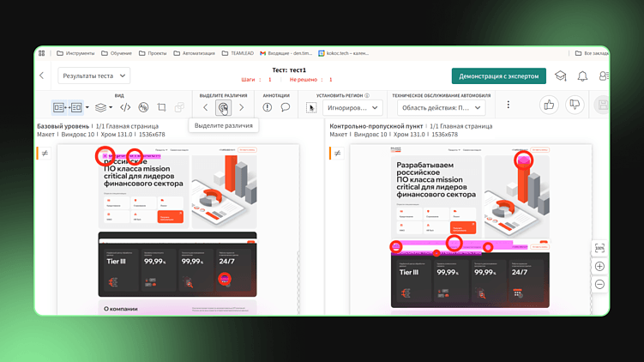Click the Демонстрация с экспертом button
644x362 pixels.
(498, 76)
